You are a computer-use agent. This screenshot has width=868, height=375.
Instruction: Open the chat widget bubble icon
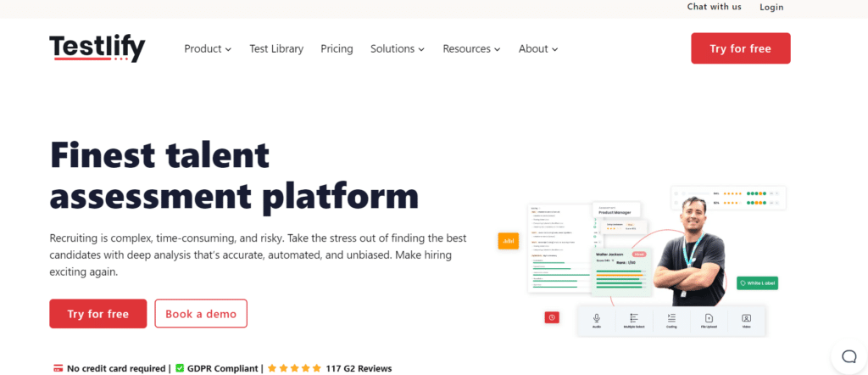849,356
